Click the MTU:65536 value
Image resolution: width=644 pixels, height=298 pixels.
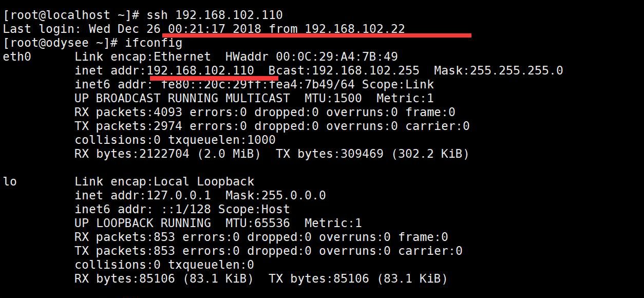(x=257, y=223)
